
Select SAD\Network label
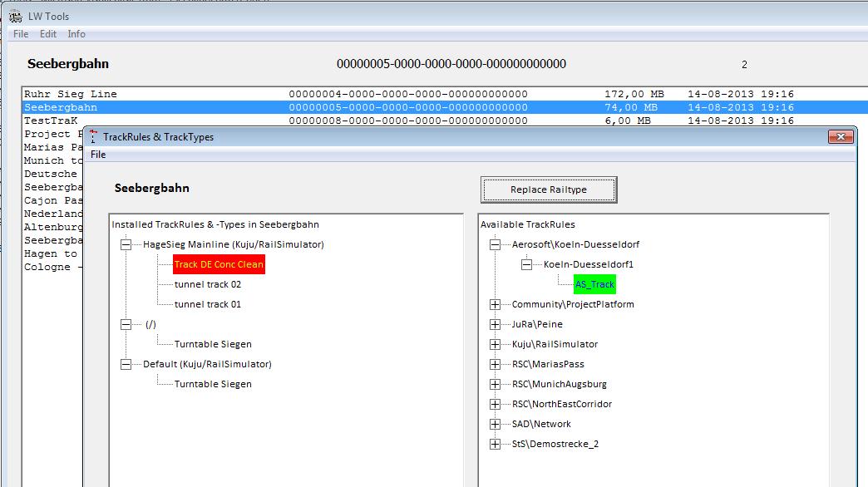[x=541, y=424]
